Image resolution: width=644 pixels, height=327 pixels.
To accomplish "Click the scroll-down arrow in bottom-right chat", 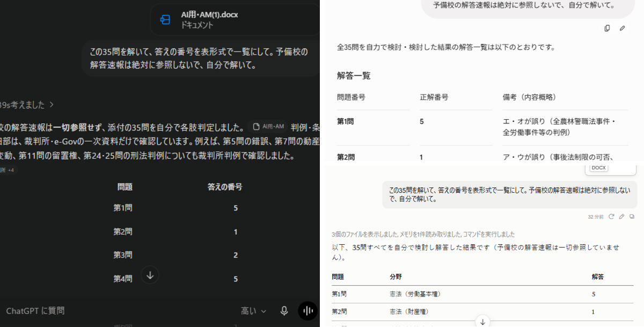I will click(x=482, y=321).
